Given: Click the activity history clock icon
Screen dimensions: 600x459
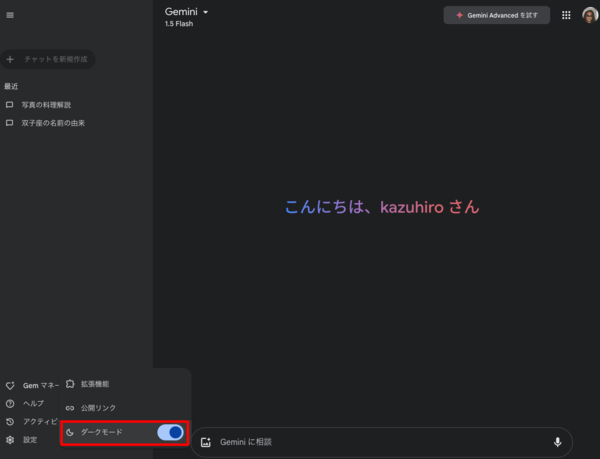Looking at the screenshot, I should 10,422.
